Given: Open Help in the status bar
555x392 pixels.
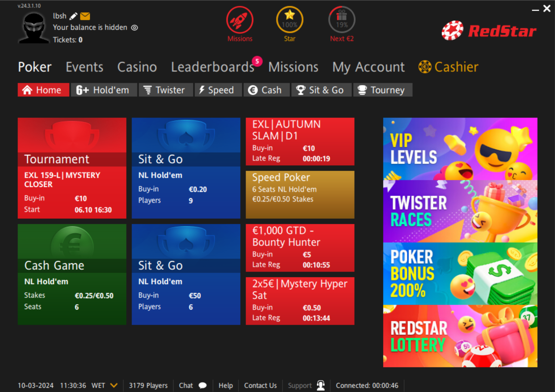Looking at the screenshot, I should point(226,385).
